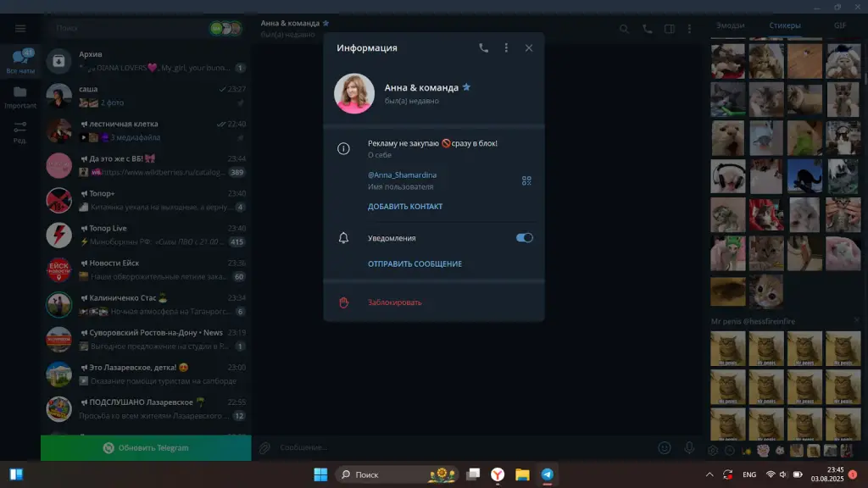This screenshot has height=488, width=868.
Task: Attach a file with the paperclip icon
Action: click(264, 447)
